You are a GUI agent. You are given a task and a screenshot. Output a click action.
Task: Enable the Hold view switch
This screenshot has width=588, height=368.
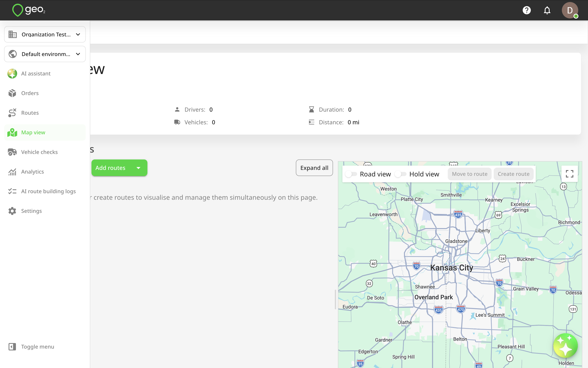[400, 174]
